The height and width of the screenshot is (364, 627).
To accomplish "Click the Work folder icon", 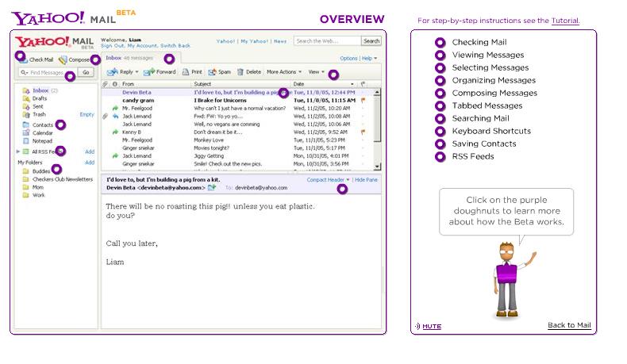I will 26,195.
